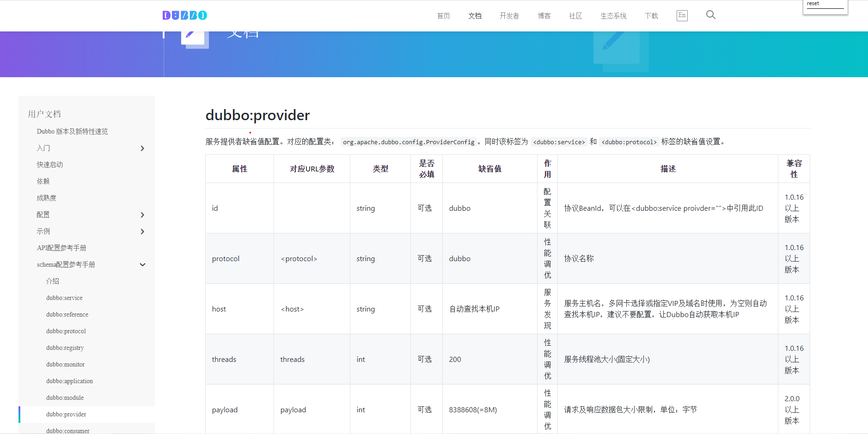The width and height of the screenshot is (868, 434).
Task: Open dubbo:service in the sidebar
Action: click(x=64, y=298)
